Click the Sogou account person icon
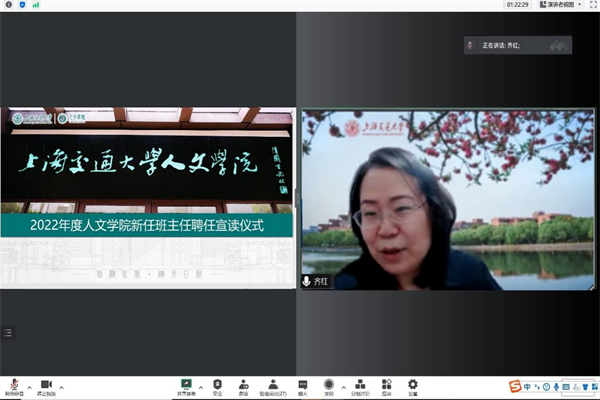Screen dimensions: 600x400 click(x=576, y=387)
